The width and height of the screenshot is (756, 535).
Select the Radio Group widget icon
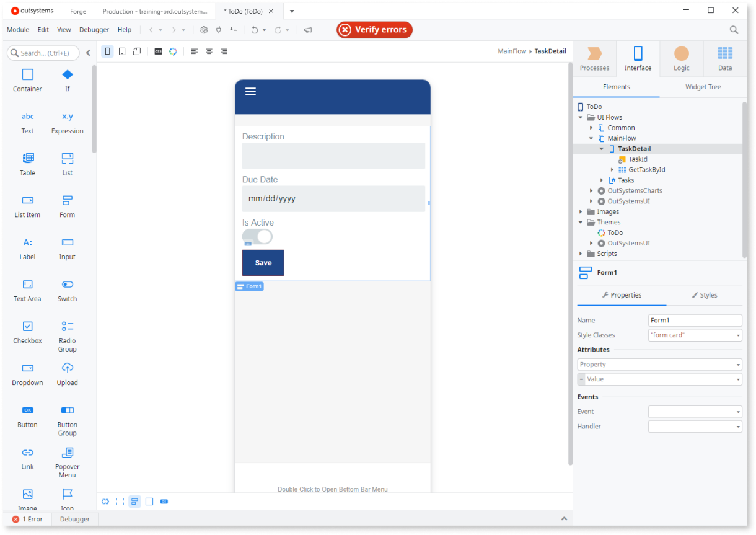(x=67, y=332)
